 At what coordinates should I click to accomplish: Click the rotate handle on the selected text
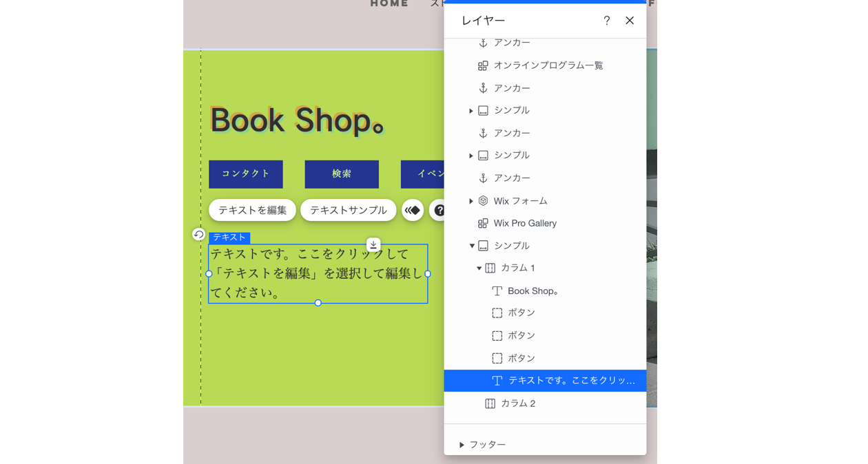pos(198,235)
